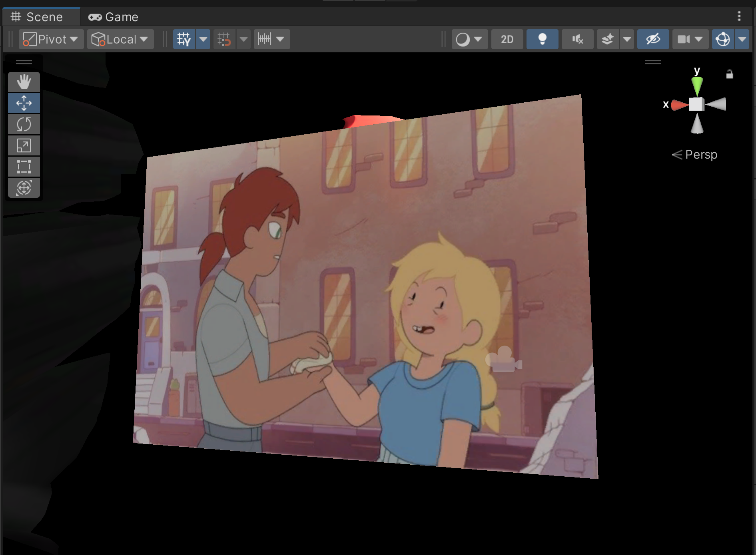The width and height of the screenshot is (756, 555).
Task: Switch Persp projection mode label
Action: (x=695, y=155)
